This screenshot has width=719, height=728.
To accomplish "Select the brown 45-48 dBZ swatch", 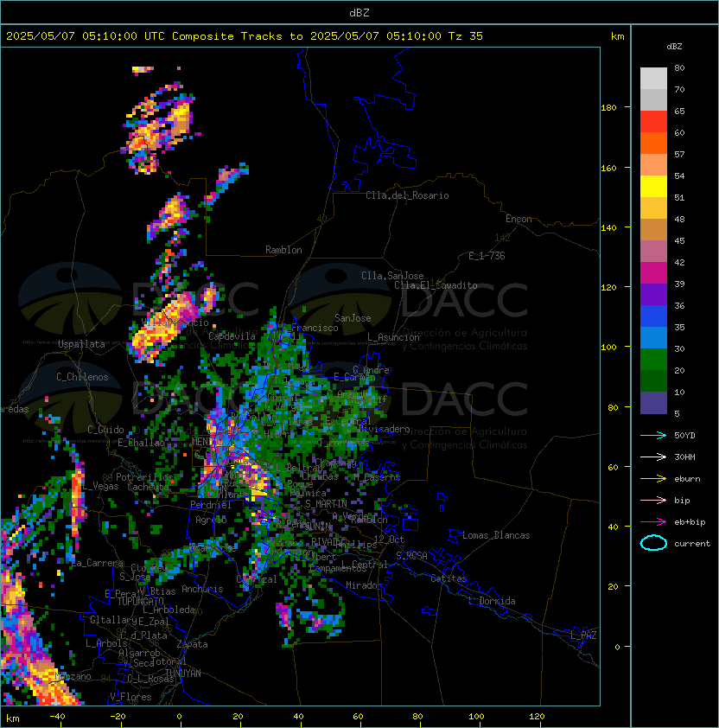I will 653,230.
